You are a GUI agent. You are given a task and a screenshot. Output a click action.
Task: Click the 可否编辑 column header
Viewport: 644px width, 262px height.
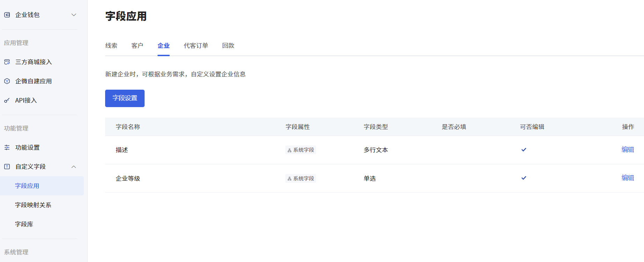(532, 127)
